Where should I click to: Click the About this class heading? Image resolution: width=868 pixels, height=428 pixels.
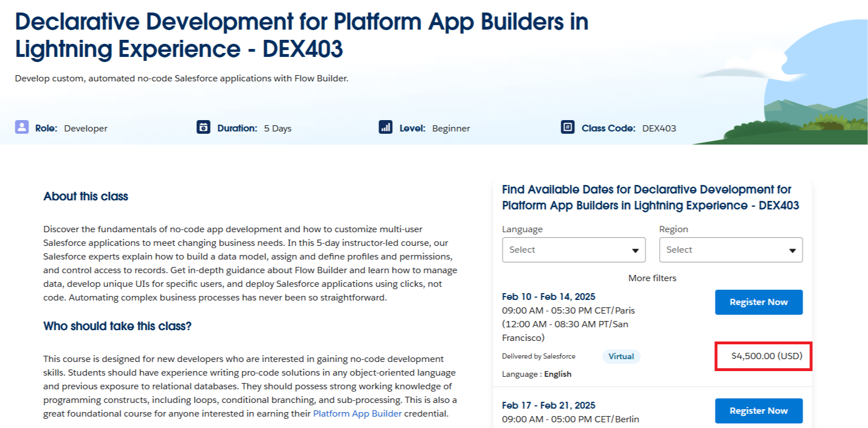[86, 196]
